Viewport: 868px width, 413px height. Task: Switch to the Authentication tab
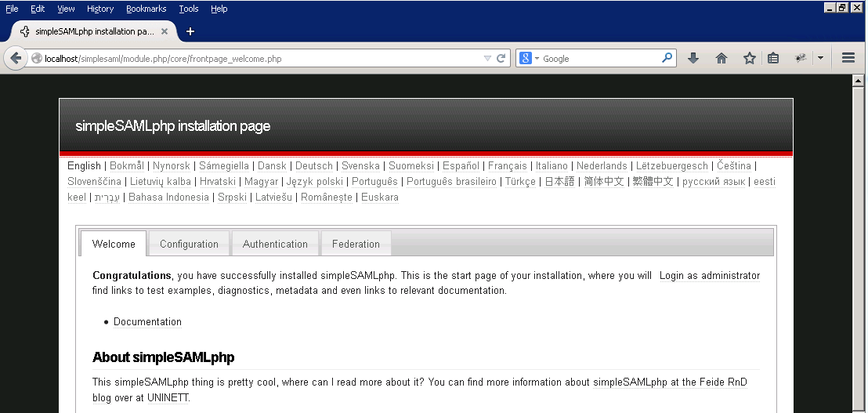point(275,244)
